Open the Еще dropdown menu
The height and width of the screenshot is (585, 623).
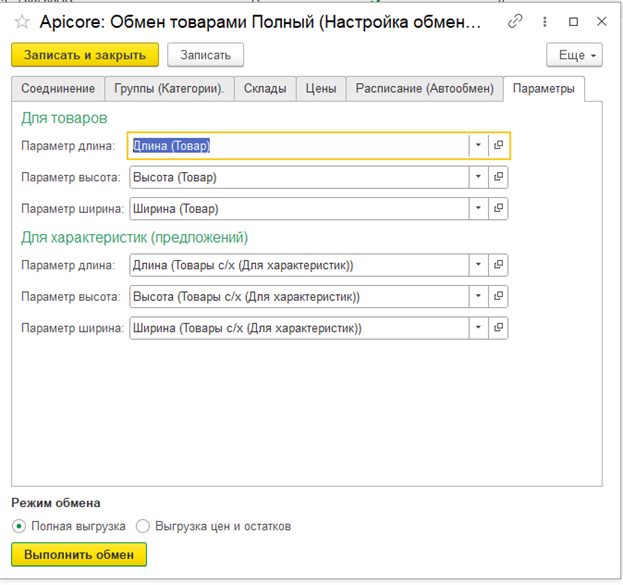(574, 55)
